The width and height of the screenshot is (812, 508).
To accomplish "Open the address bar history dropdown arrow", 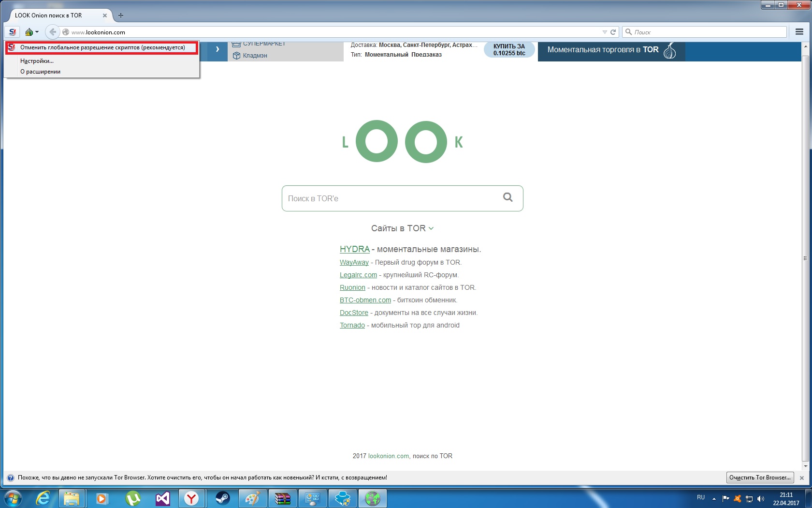I will click(x=605, y=32).
